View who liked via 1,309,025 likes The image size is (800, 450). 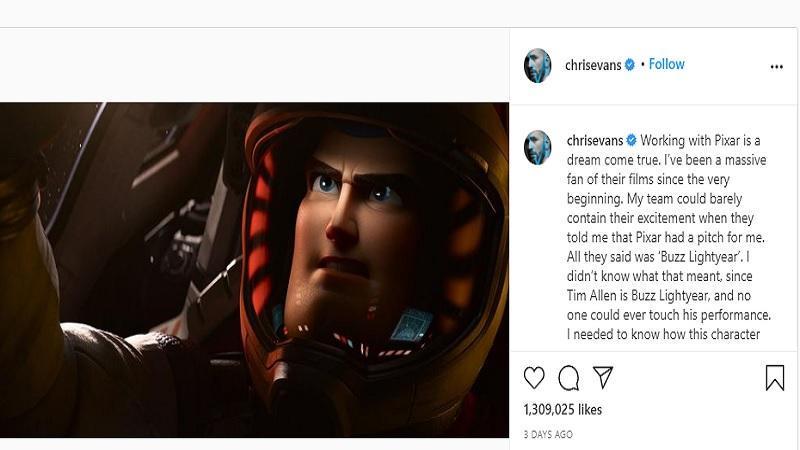pyautogui.click(x=563, y=410)
